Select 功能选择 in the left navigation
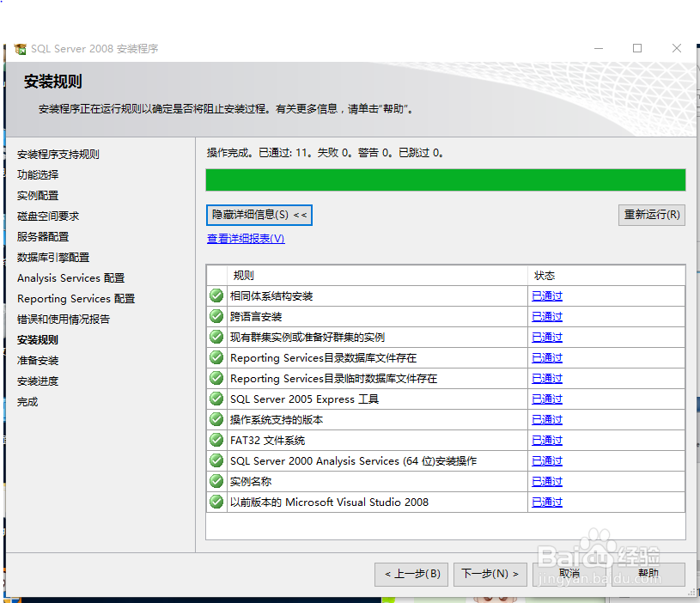 (35, 174)
